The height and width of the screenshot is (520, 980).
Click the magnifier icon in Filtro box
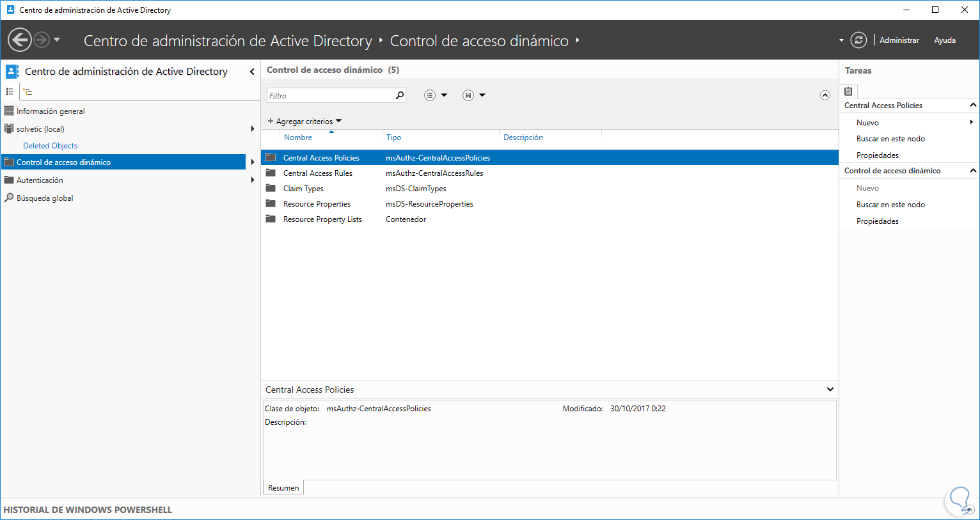400,95
